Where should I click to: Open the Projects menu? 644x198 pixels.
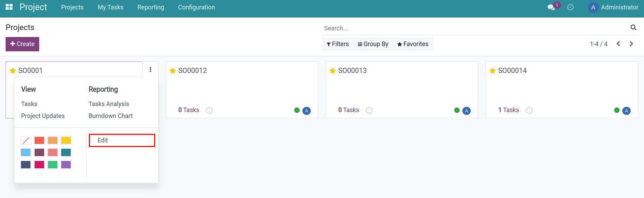point(72,7)
